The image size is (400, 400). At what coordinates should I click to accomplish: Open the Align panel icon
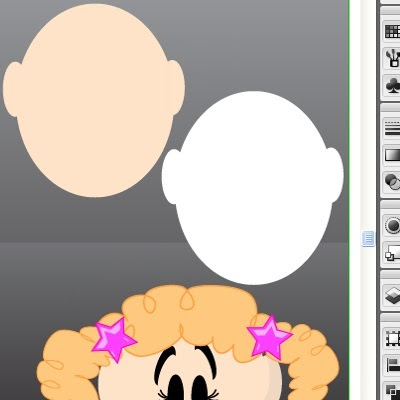393,364
